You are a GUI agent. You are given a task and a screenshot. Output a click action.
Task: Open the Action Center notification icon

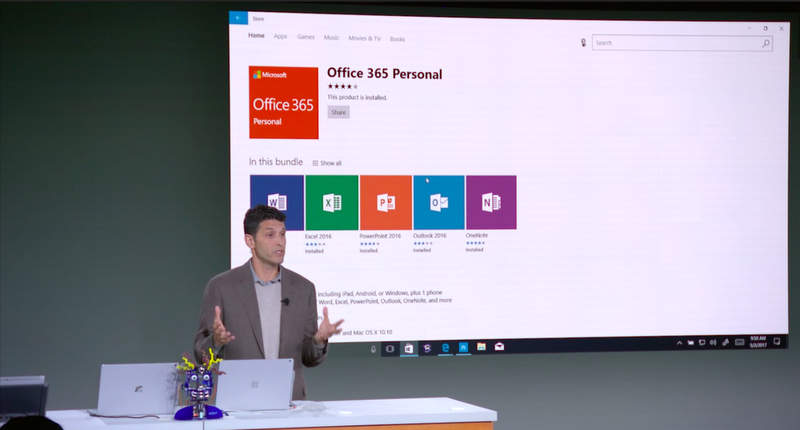tap(777, 341)
